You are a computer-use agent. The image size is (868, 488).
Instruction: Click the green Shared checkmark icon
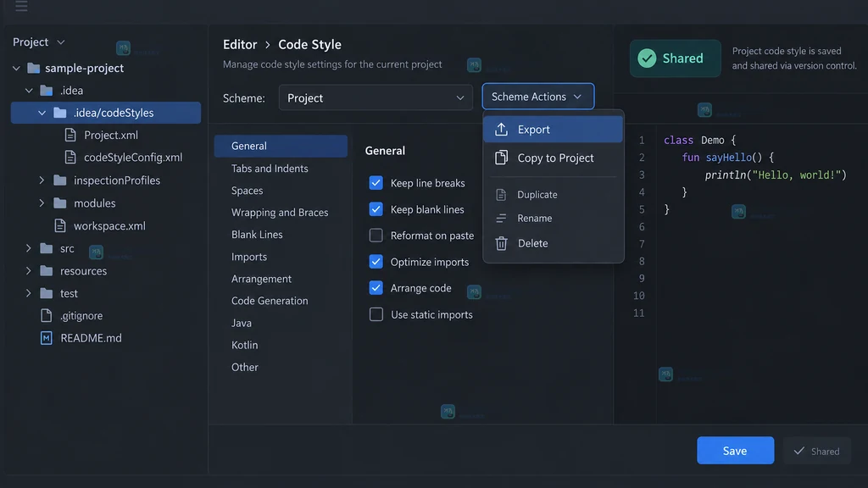[x=647, y=58]
